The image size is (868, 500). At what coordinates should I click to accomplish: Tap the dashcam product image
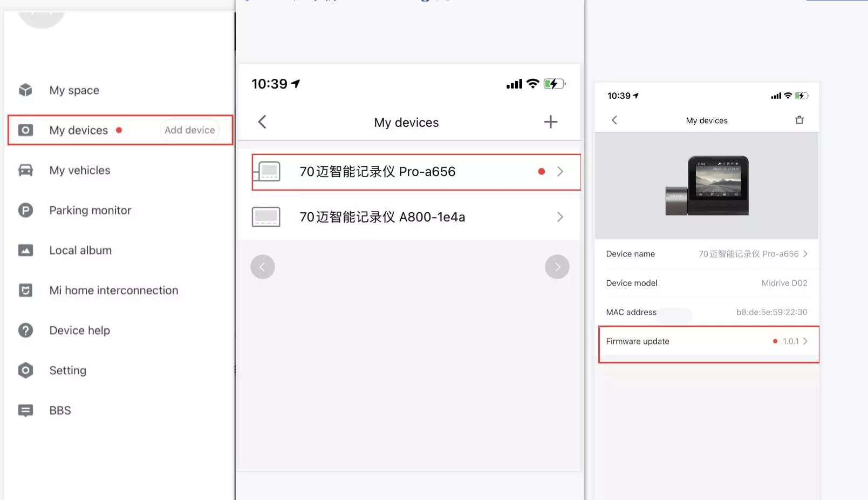pos(707,186)
